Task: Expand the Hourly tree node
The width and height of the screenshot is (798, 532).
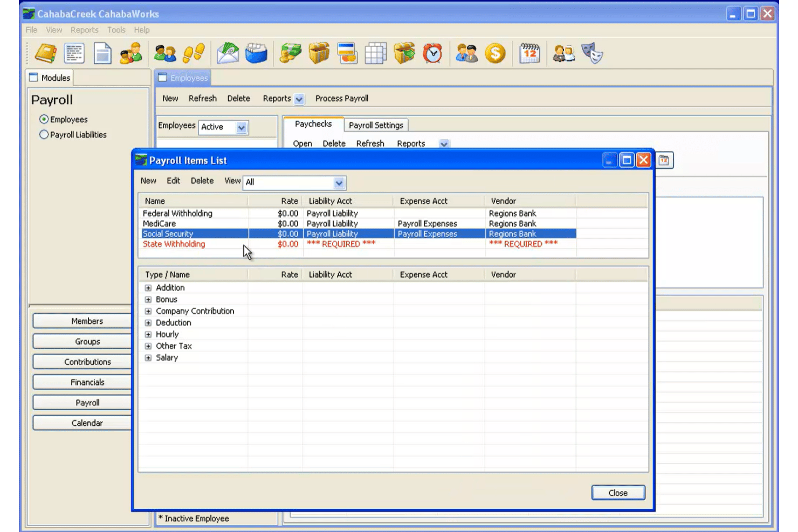Action: 148,334
